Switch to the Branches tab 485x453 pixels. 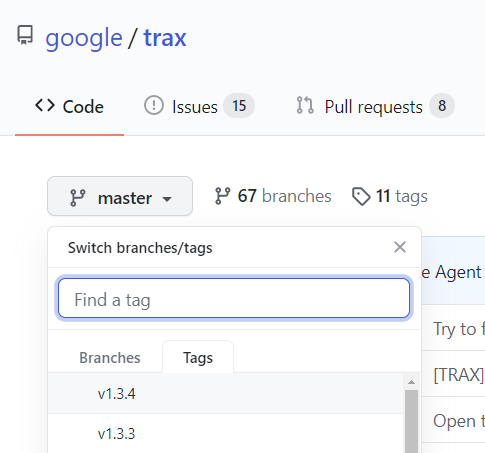(x=110, y=358)
